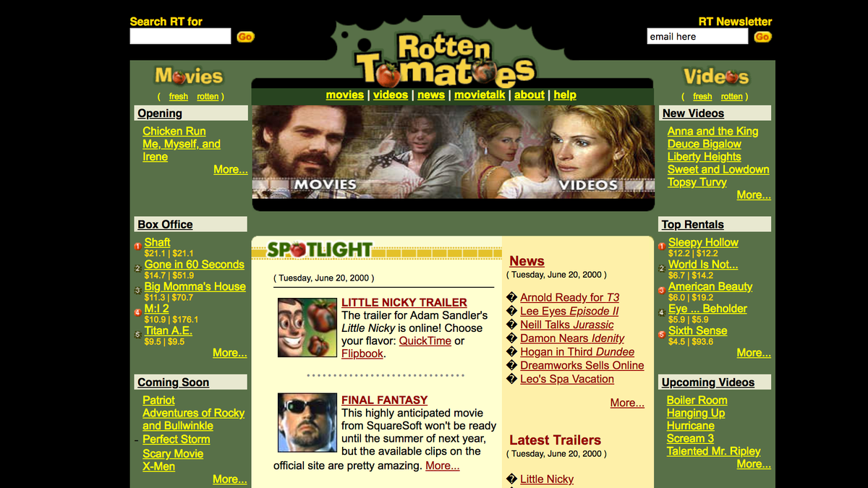868x488 pixels.
Task: Click More... after Final Fantasy description
Action: (x=443, y=466)
